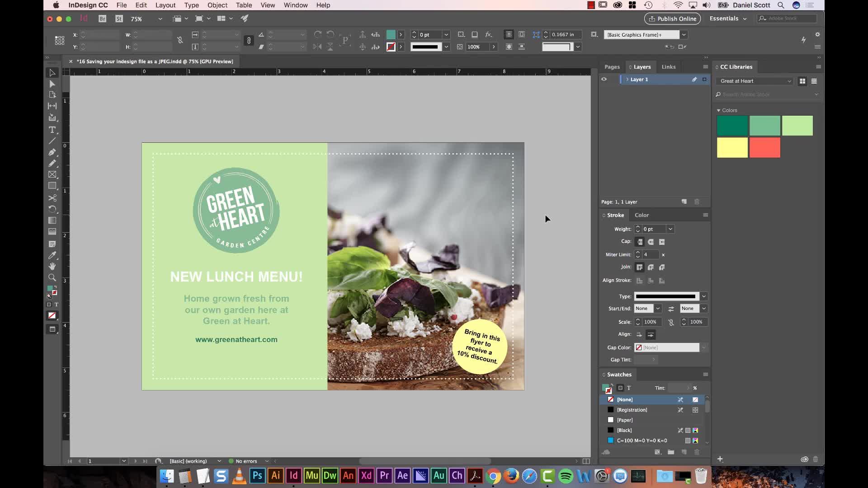The height and width of the screenshot is (488, 868).
Task: Select the Scissors tool
Action: (x=52, y=198)
